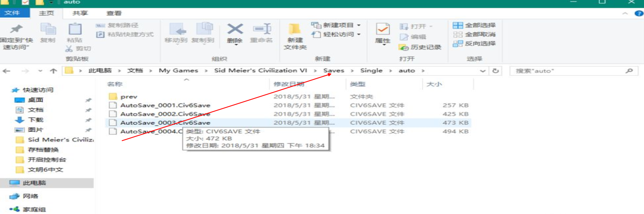Open the Easy Access (轻松访问) dropdown
Viewport: 644px width, 214px height.
pos(336,35)
